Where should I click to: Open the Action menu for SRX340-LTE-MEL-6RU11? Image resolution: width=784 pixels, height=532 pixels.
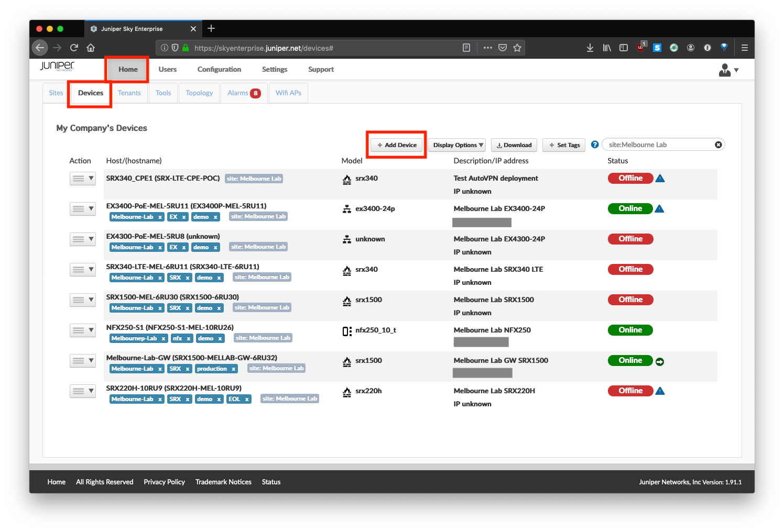point(83,270)
